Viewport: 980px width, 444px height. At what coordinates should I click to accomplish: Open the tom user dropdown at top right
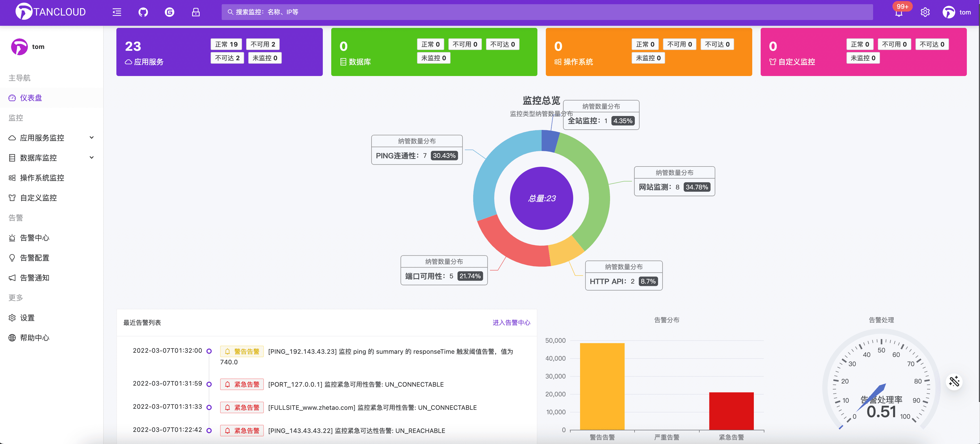(x=965, y=12)
